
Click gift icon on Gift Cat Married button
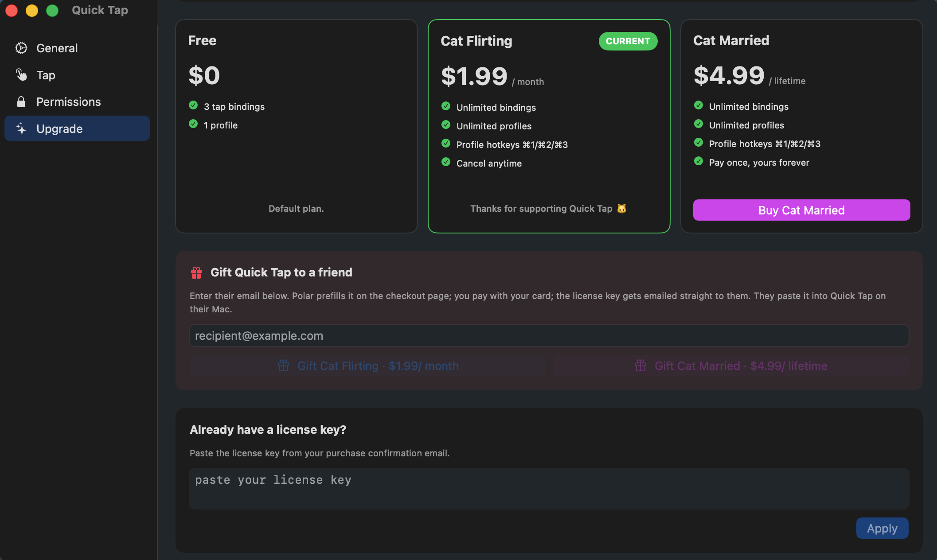640,366
